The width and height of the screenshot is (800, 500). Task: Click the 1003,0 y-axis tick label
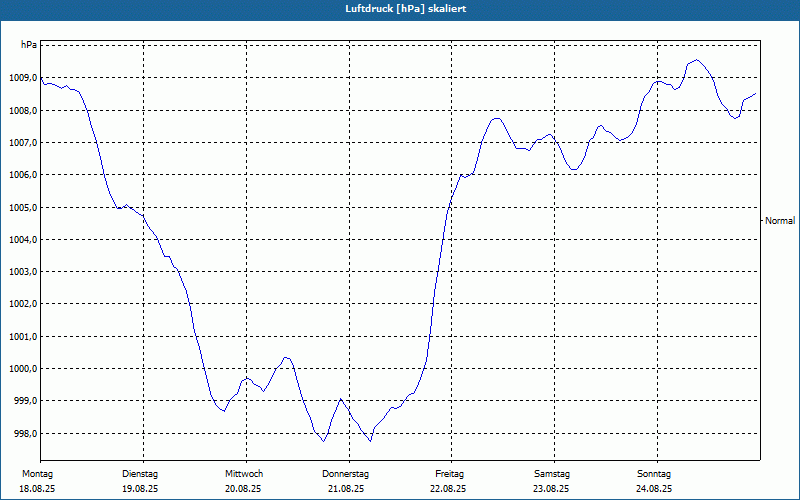click(23, 272)
